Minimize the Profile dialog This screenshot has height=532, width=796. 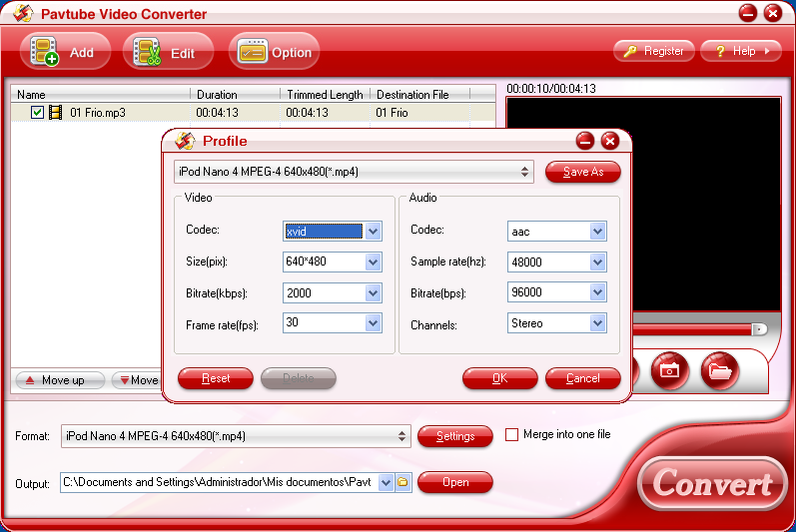pyautogui.click(x=585, y=141)
